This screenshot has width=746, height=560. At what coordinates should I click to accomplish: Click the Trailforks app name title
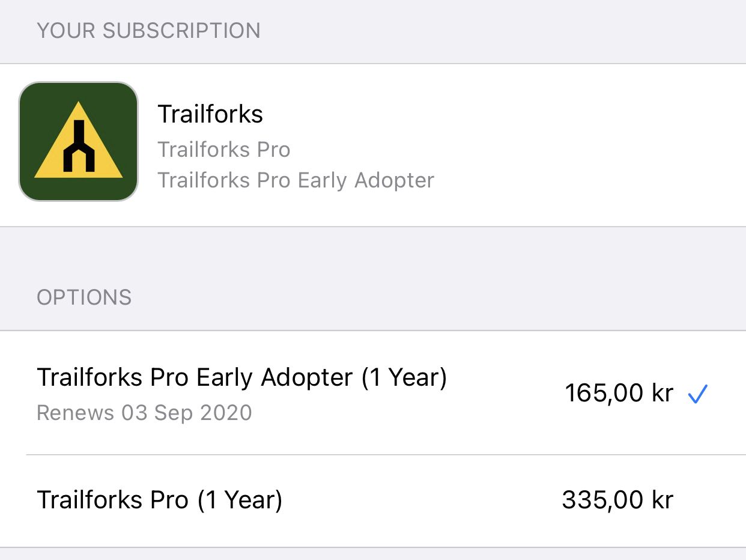click(x=210, y=114)
